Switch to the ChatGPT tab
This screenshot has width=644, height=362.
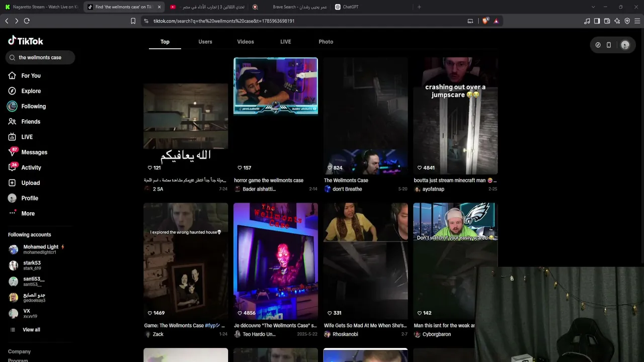371,7
